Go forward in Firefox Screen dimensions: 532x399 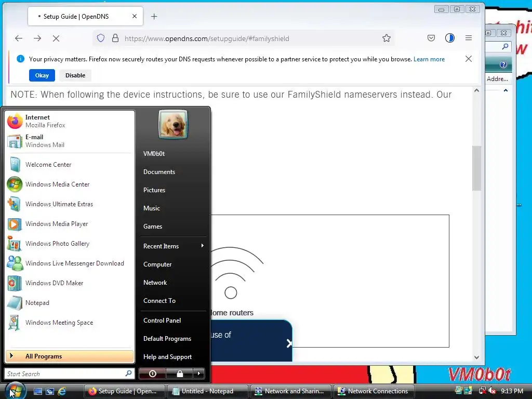pos(37,38)
